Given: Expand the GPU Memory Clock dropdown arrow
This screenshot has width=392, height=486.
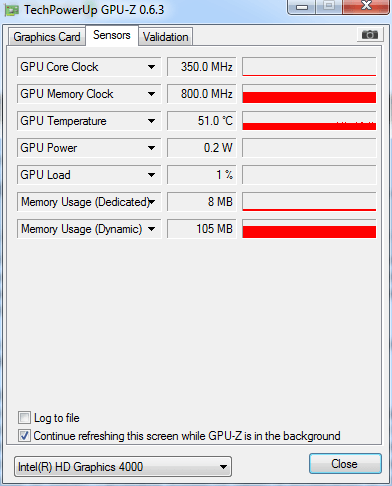Looking at the screenshot, I should [x=151, y=94].
